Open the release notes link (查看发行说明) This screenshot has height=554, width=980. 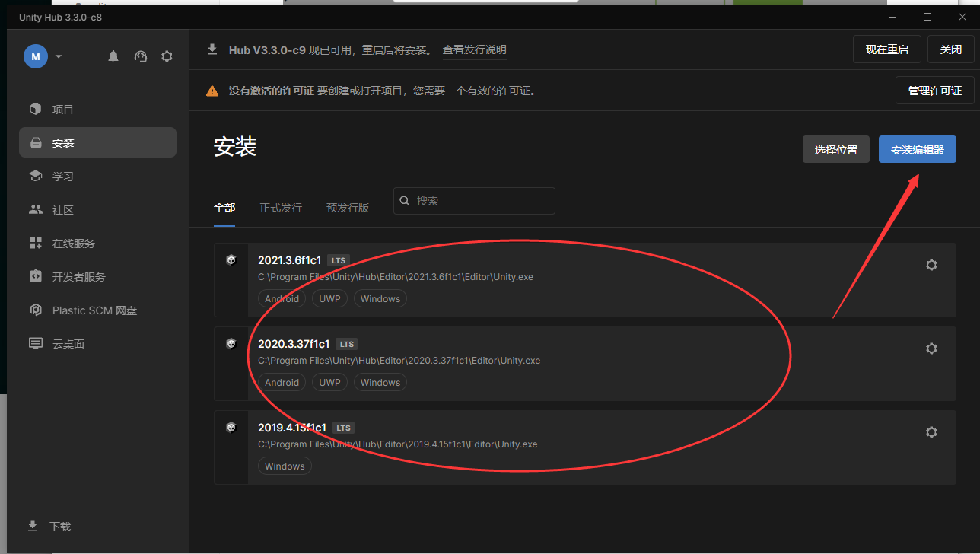475,49
